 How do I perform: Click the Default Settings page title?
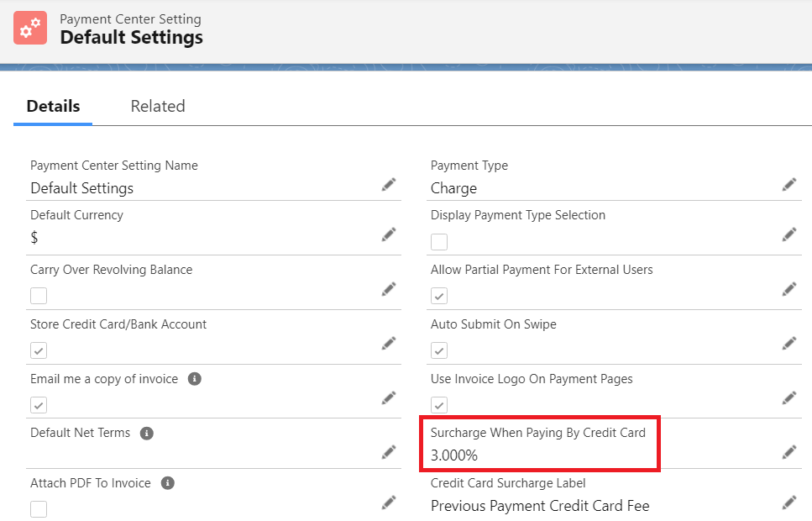pos(131,38)
